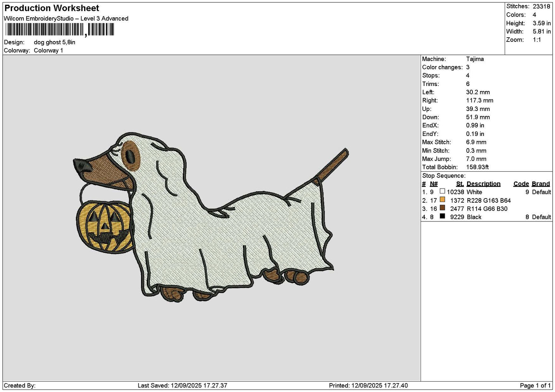
Task: Click the width value '5.81 in'
Action: pos(542,31)
